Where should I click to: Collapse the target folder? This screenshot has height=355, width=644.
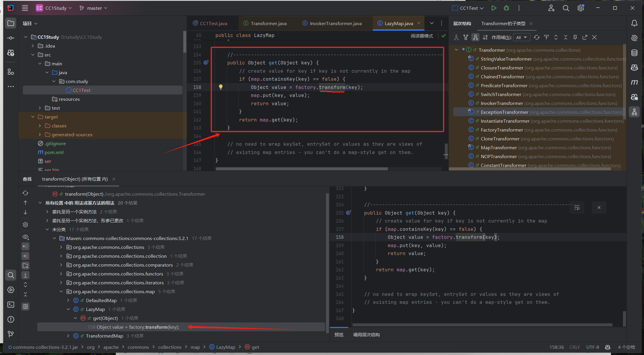click(x=33, y=117)
